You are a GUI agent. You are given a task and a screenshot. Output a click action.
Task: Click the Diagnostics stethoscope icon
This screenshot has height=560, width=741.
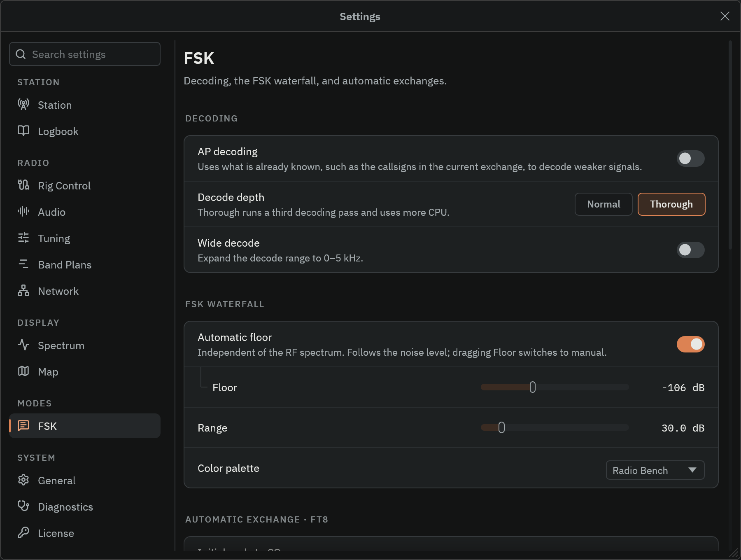(x=23, y=506)
